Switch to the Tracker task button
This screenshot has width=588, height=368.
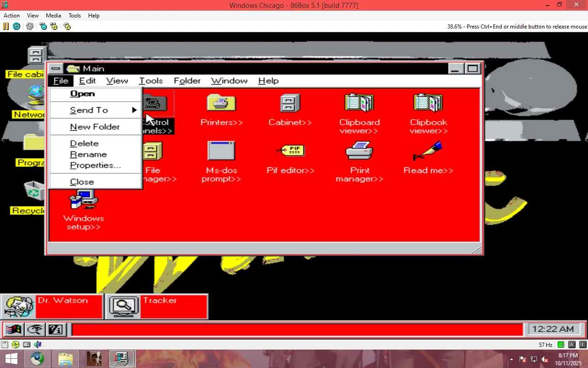coord(157,306)
